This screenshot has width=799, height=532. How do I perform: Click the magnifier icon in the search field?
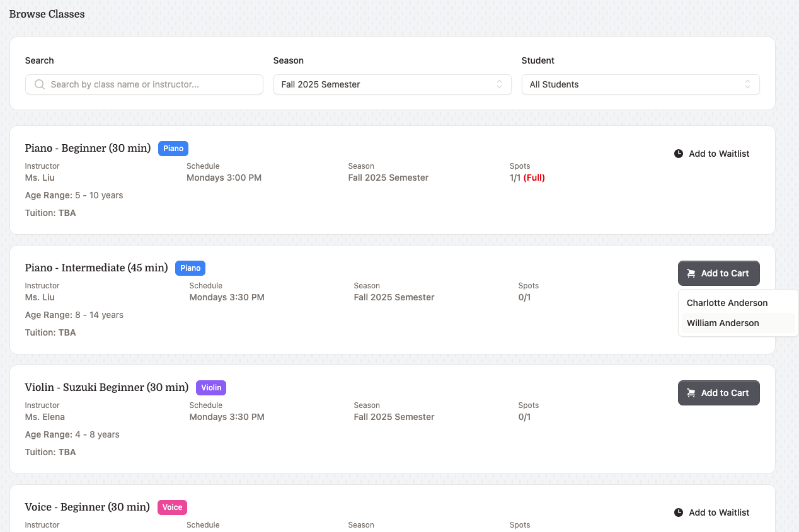[40, 84]
